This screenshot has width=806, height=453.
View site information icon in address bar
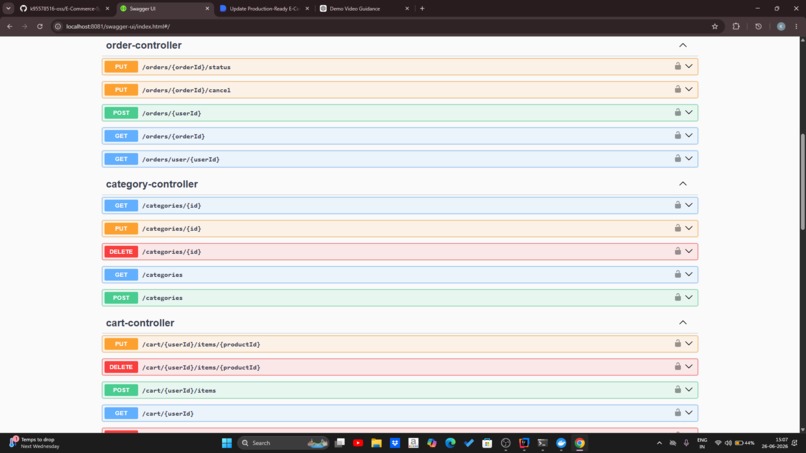pyautogui.click(x=58, y=26)
